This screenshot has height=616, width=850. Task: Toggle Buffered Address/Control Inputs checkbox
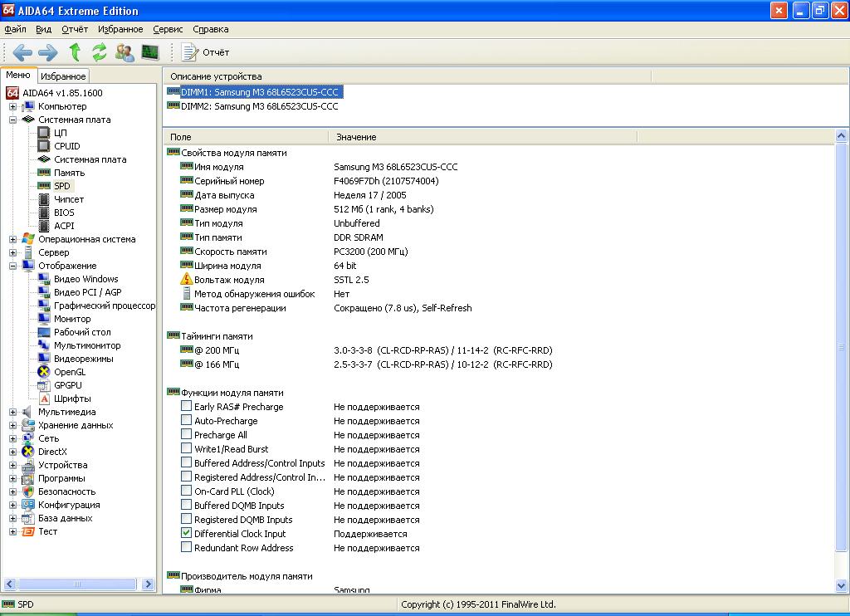[186, 462]
